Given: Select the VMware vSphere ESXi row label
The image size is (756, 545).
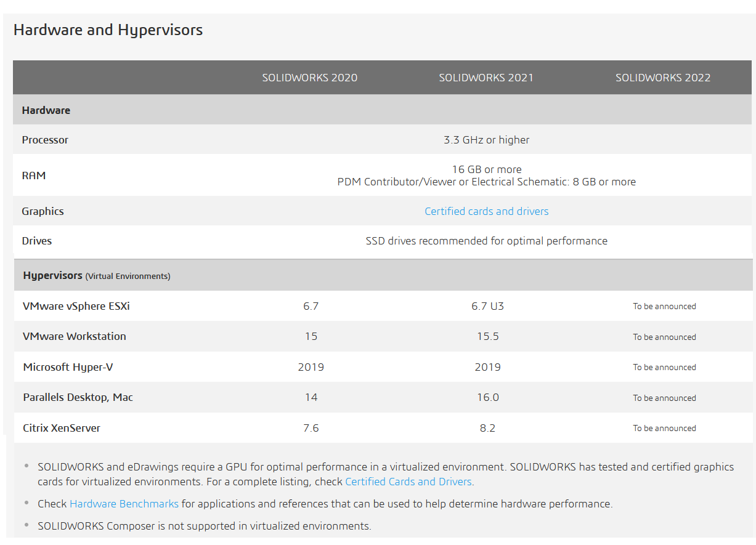Looking at the screenshot, I should point(76,306).
